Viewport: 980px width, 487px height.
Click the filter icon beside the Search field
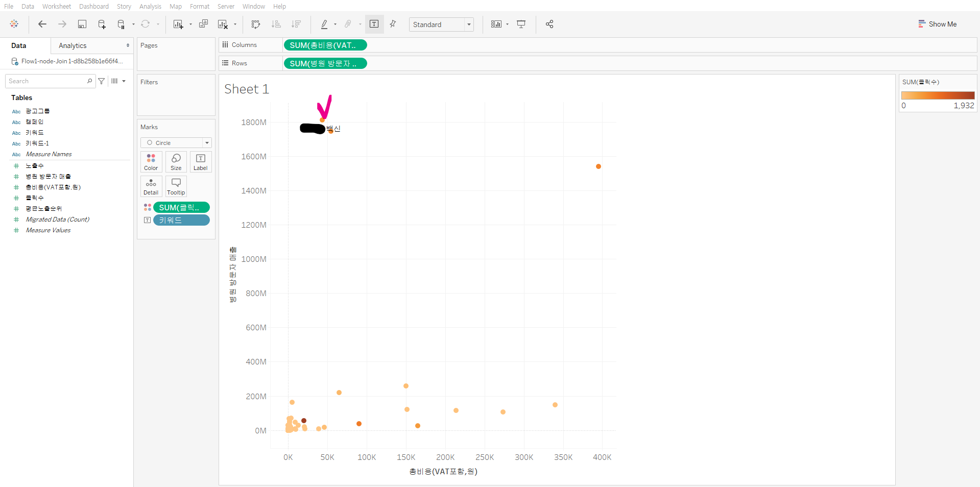point(102,81)
